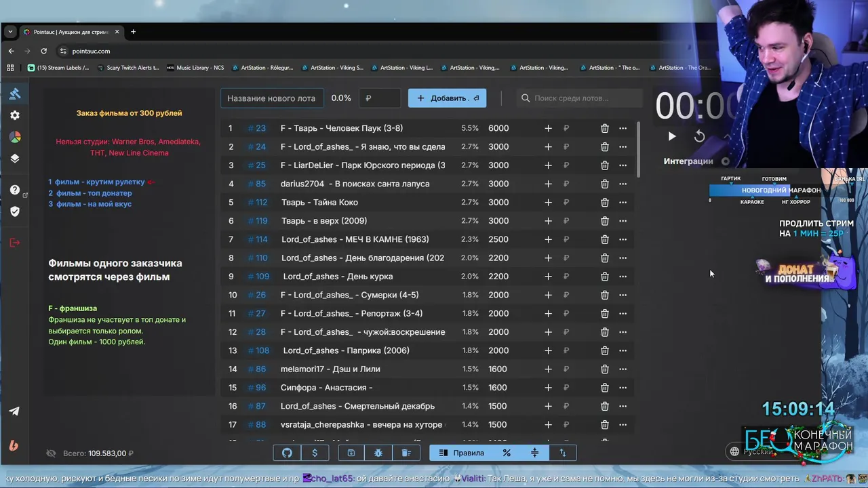Open a new browser tab with plus button

133,32
